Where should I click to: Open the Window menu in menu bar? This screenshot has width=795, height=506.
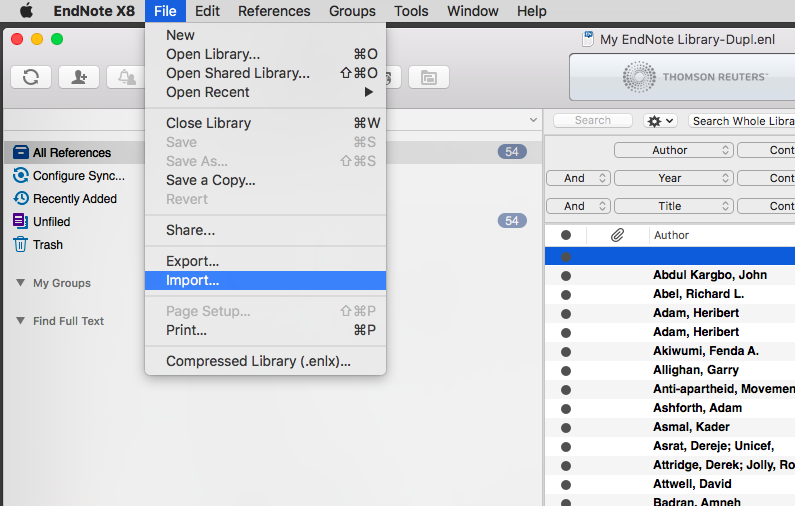click(x=473, y=11)
